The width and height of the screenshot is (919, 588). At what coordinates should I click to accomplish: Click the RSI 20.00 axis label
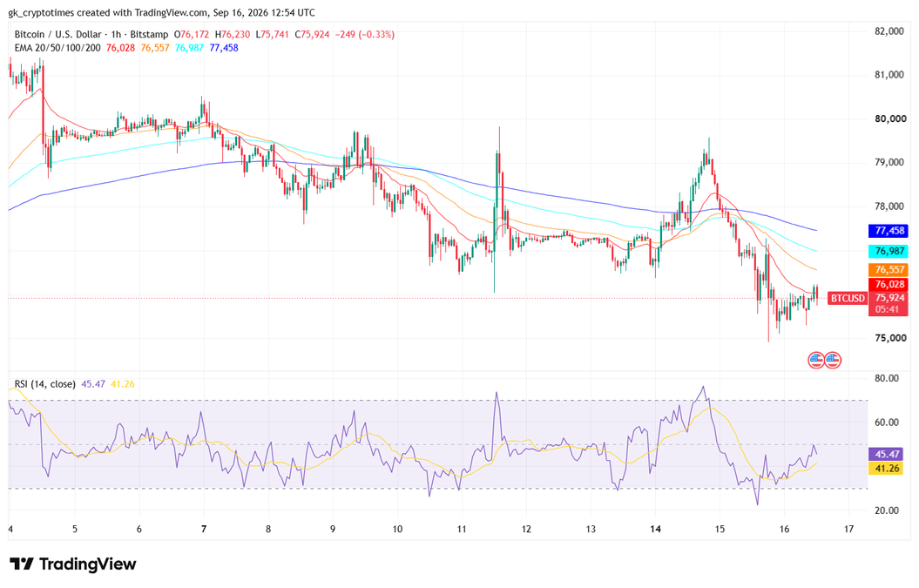[886, 510]
